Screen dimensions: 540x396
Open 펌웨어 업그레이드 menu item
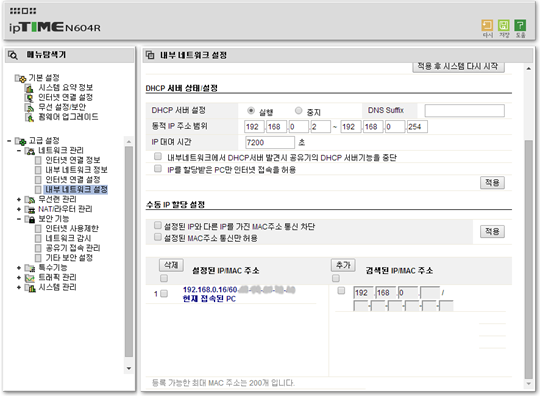tap(68, 117)
